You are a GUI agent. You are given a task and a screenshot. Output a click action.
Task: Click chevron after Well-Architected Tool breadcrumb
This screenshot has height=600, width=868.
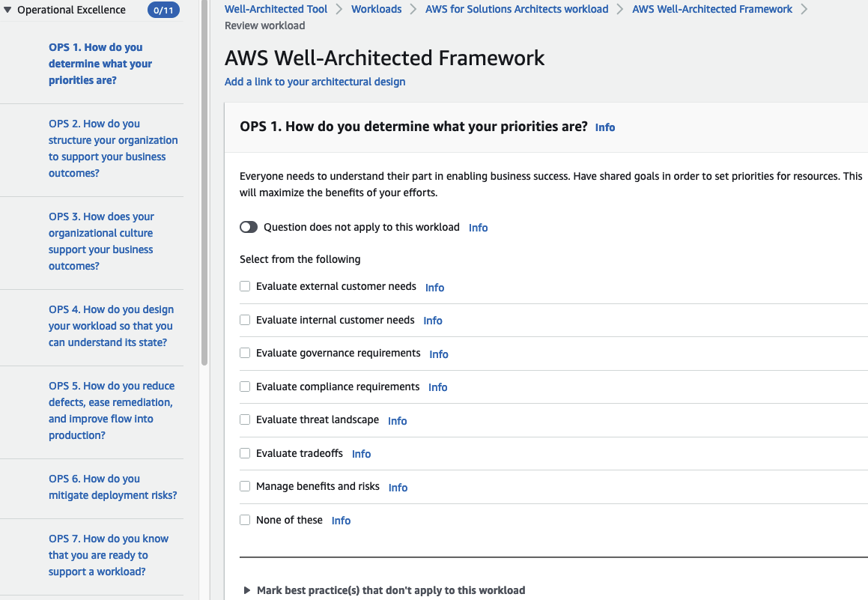click(339, 10)
